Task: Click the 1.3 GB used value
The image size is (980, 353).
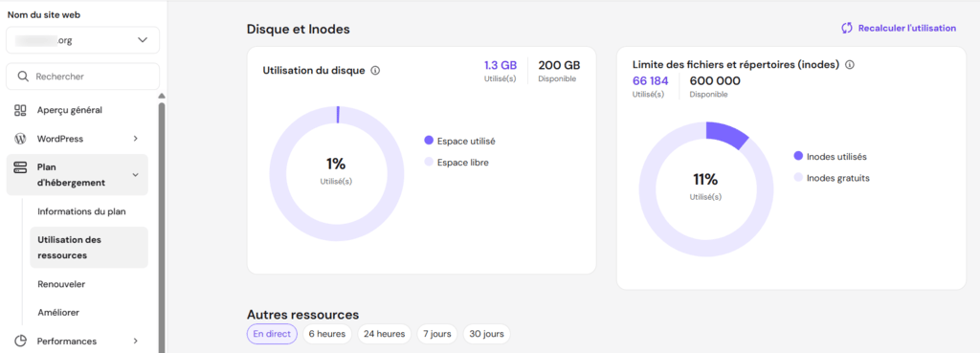Action: click(501, 65)
